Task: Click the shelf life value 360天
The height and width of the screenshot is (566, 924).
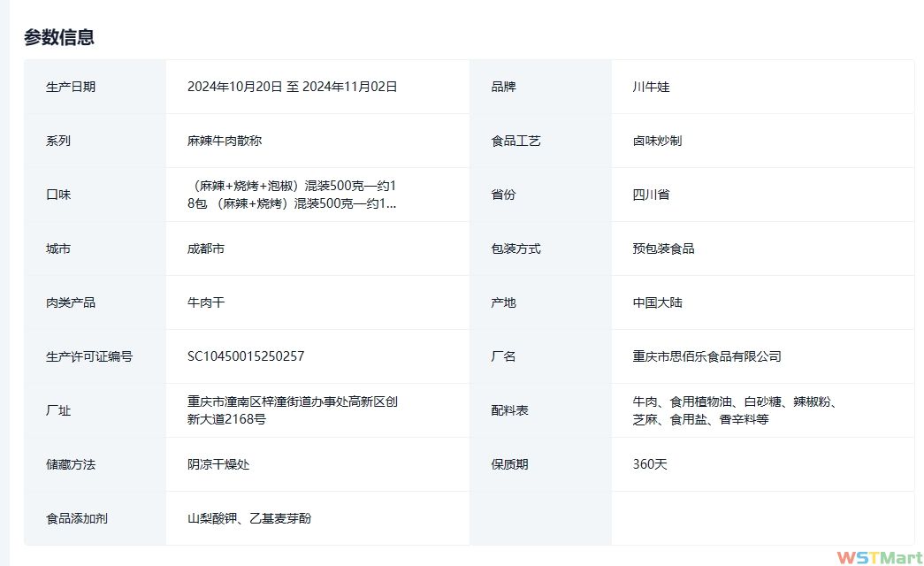Action: point(650,464)
